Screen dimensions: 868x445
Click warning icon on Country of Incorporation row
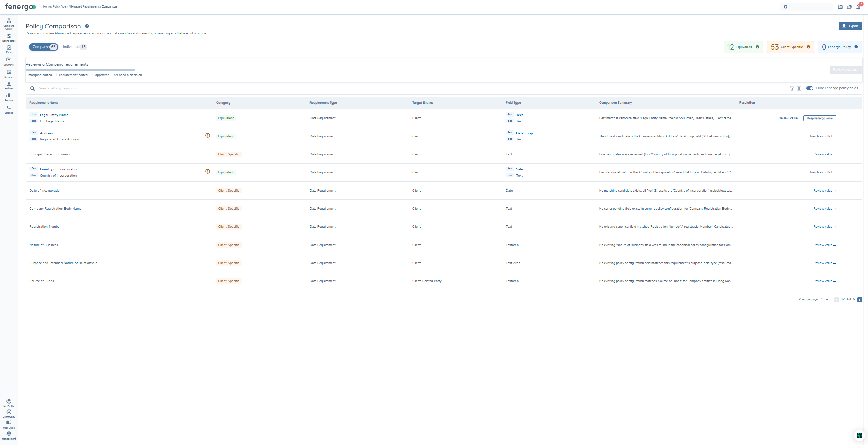tap(208, 171)
